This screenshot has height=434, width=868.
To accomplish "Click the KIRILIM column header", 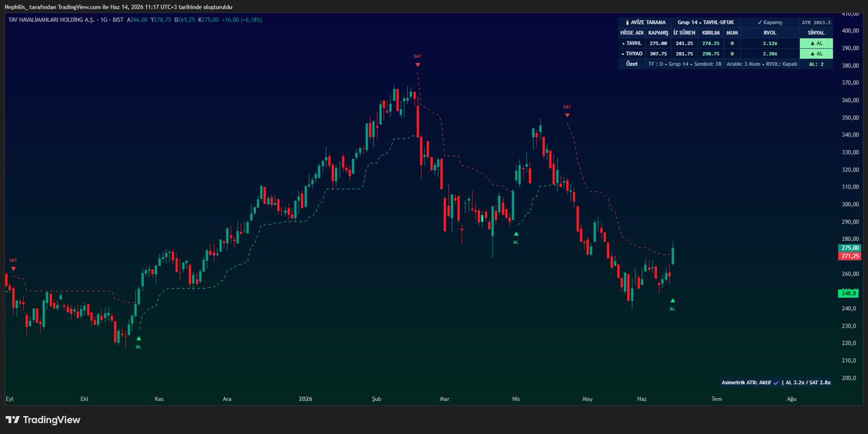I will [x=711, y=33].
